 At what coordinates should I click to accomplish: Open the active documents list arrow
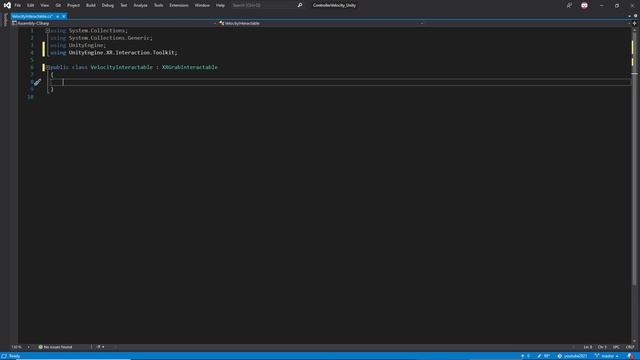pyautogui.click(x=629, y=16)
